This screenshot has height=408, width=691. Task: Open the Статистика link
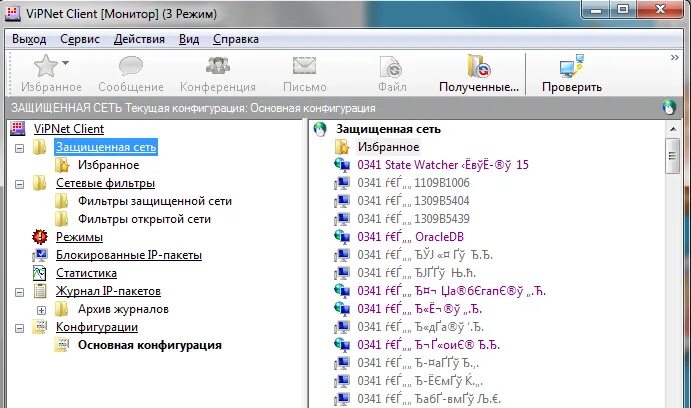click(x=86, y=273)
